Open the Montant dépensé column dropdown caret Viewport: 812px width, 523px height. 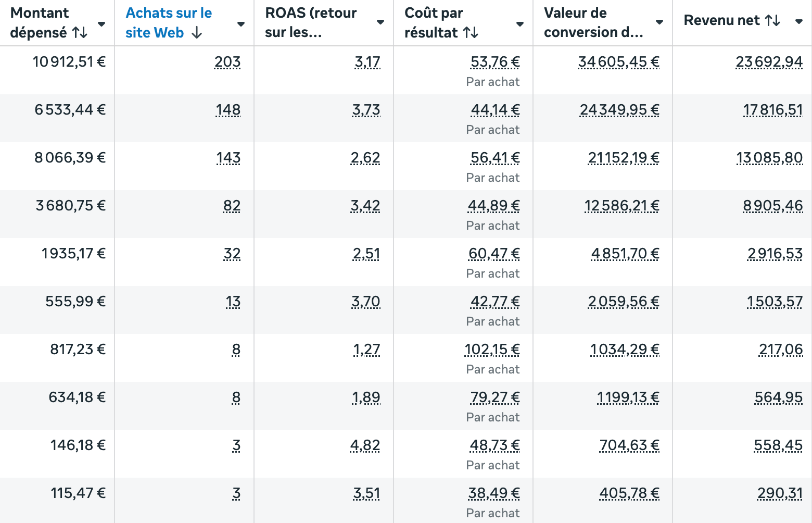coord(102,24)
